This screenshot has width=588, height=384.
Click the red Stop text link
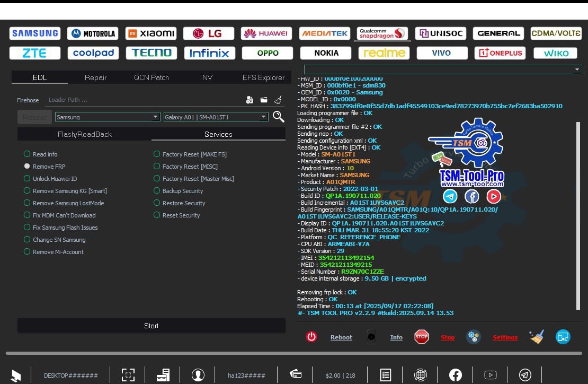click(x=448, y=337)
